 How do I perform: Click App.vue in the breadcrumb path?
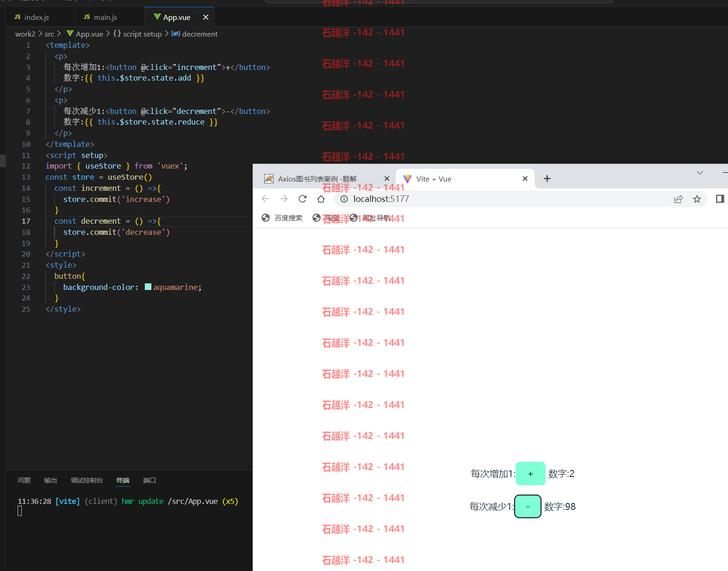point(85,34)
